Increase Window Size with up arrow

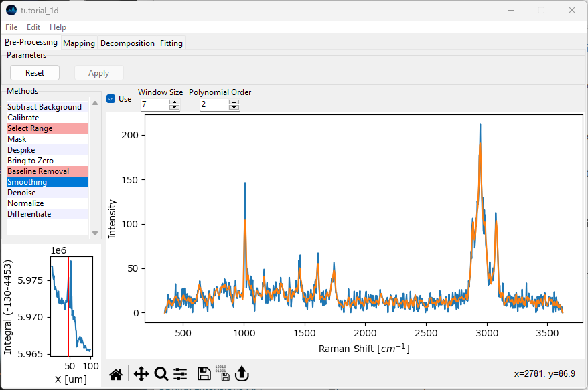click(175, 102)
